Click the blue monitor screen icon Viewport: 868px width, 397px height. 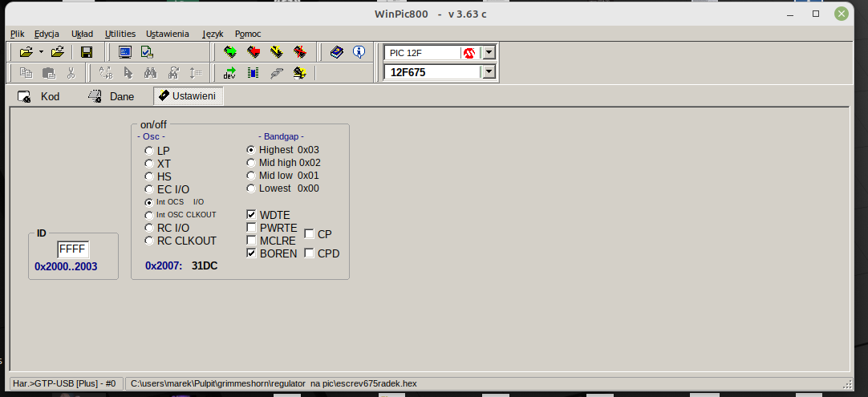[x=125, y=53]
